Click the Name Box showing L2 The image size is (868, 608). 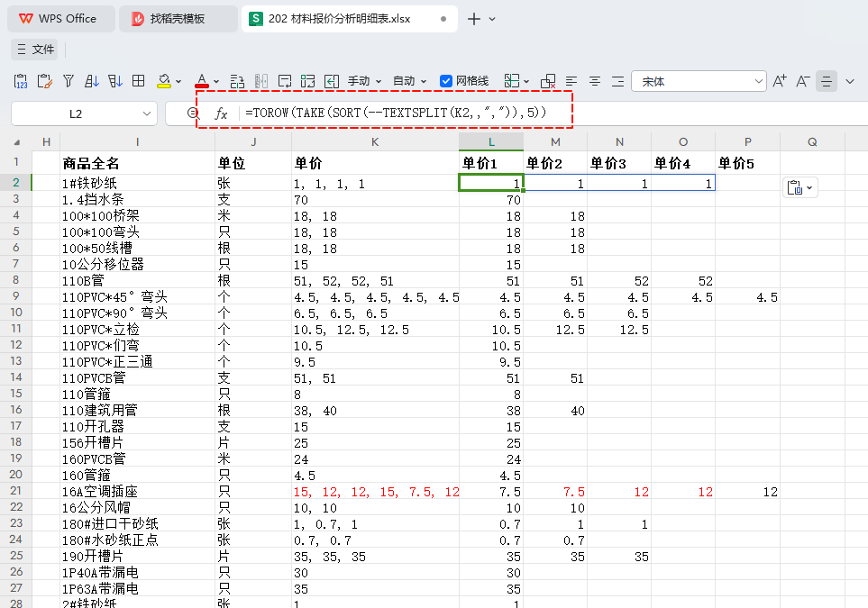coord(76,113)
